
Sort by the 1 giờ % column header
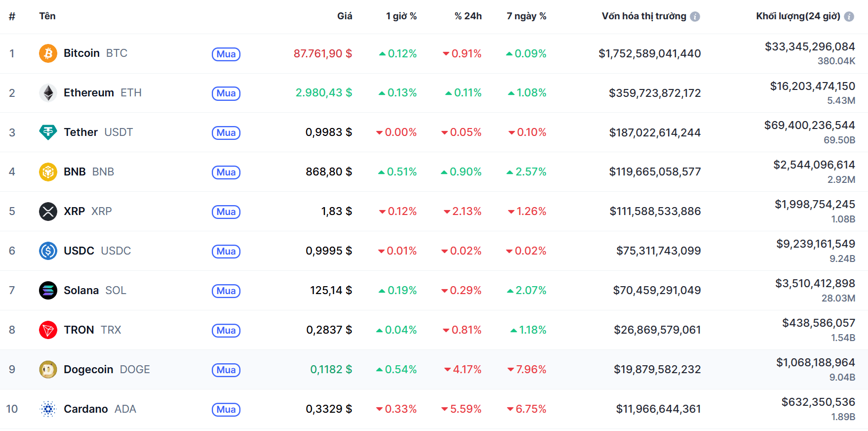[x=401, y=16]
